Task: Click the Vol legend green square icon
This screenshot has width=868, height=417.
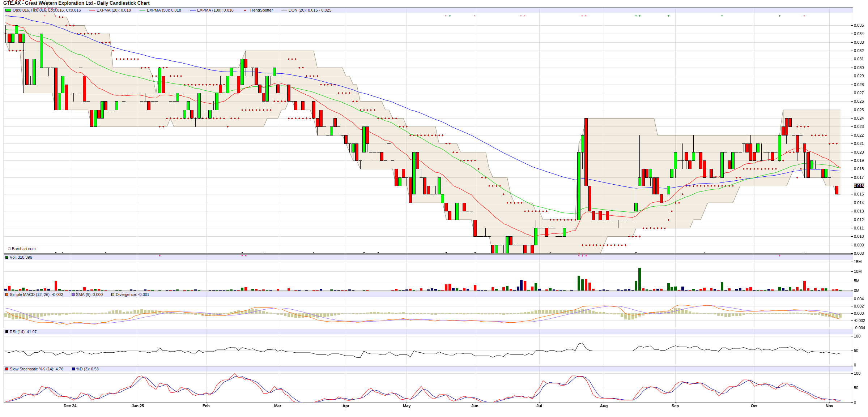Action: pyautogui.click(x=7, y=257)
